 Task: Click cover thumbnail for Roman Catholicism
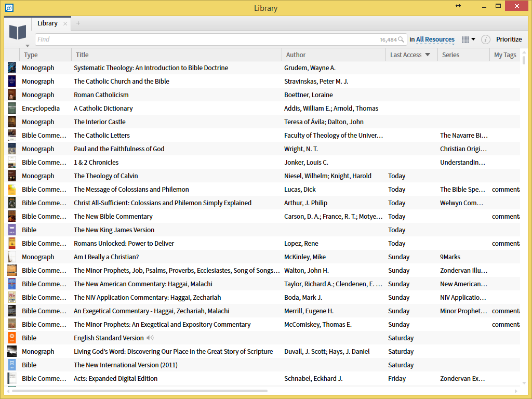click(x=12, y=95)
